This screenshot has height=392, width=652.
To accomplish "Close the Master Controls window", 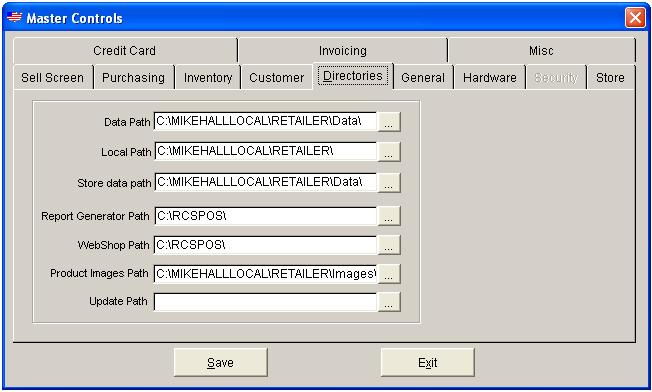I will point(635,18).
